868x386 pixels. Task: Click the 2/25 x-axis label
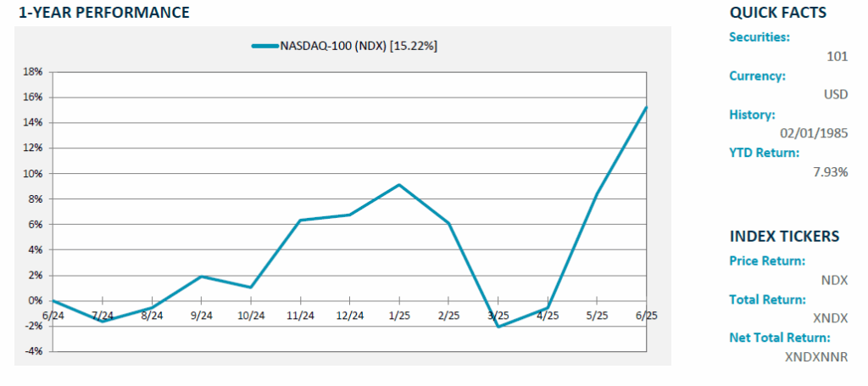point(449,316)
